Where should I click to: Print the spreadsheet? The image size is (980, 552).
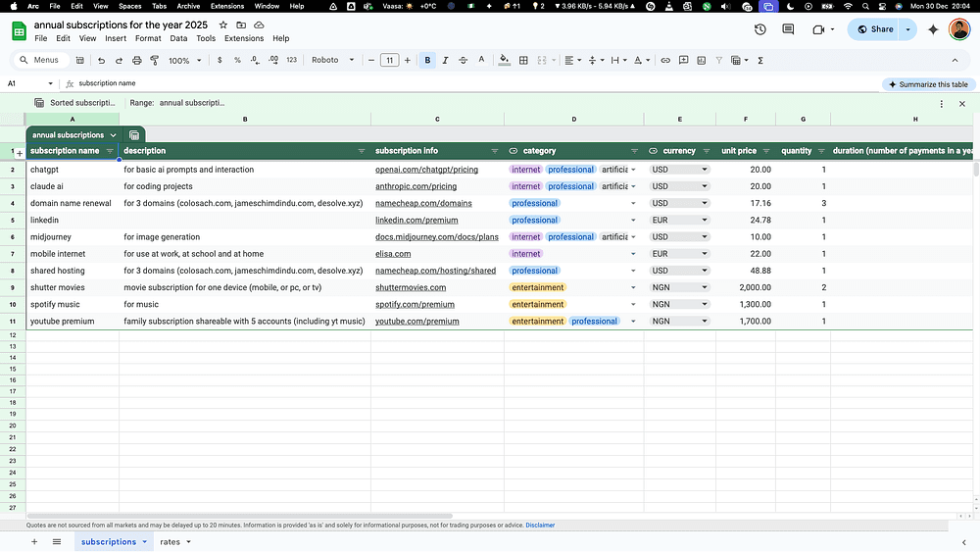click(x=137, y=61)
